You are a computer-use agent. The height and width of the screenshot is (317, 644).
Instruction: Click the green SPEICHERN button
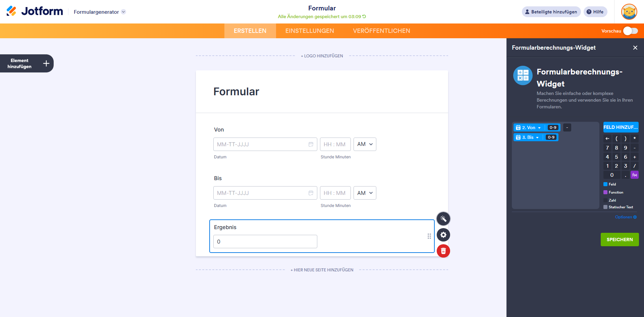(x=620, y=240)
